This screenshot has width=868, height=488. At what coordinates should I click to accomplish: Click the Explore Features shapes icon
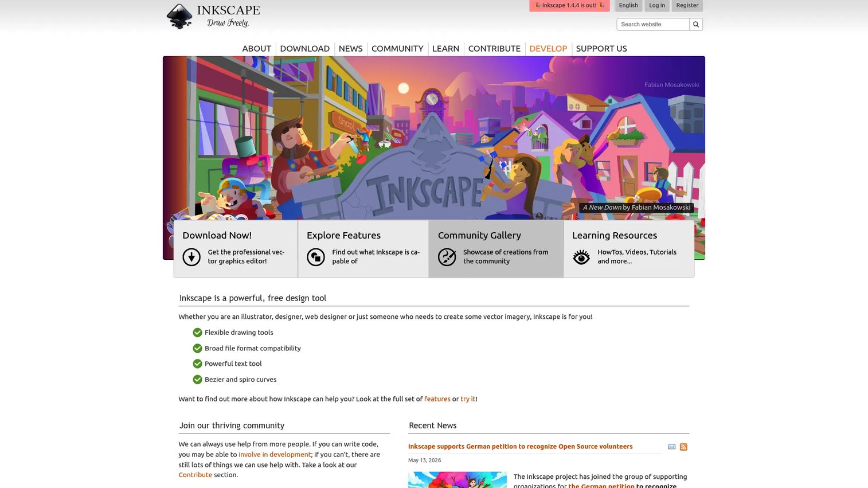click(x=316, y=257)
